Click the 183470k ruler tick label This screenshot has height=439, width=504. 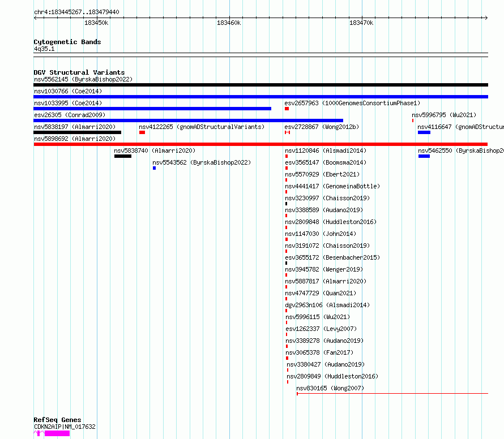click(361, 23)
